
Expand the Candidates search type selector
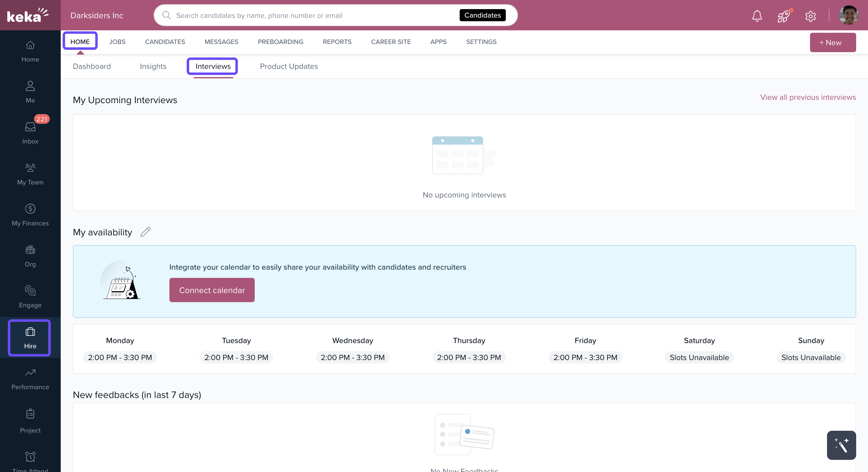(x=482, y=15)
